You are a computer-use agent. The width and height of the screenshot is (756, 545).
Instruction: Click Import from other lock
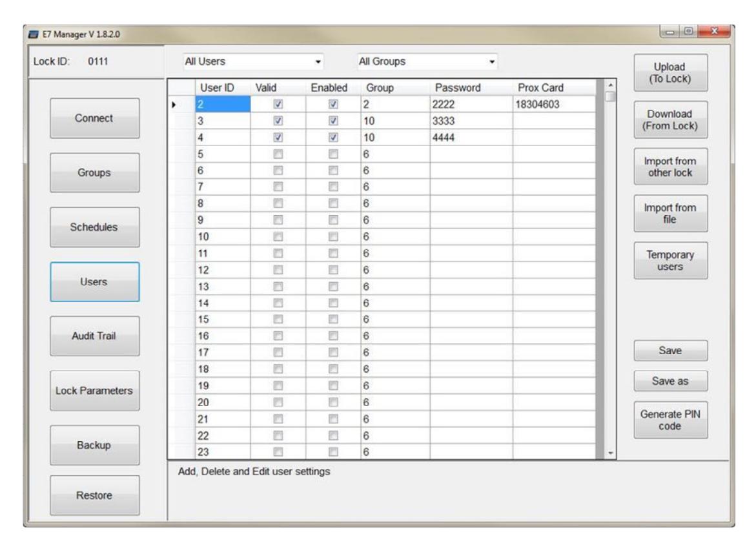coord(671,167)
